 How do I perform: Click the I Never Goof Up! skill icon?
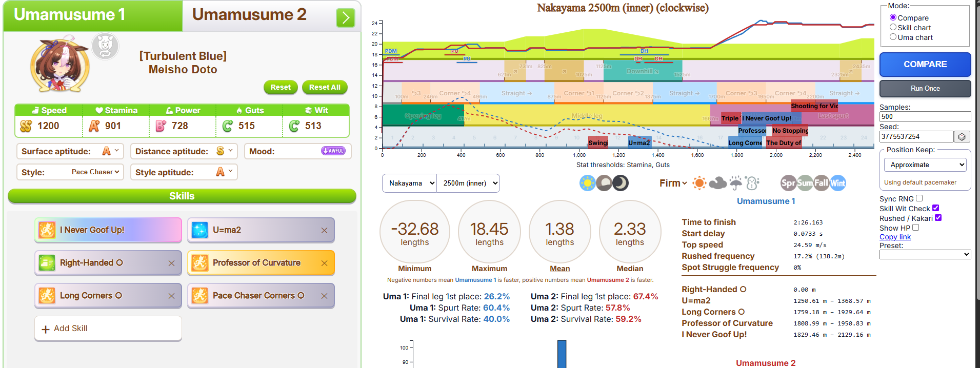47,230
